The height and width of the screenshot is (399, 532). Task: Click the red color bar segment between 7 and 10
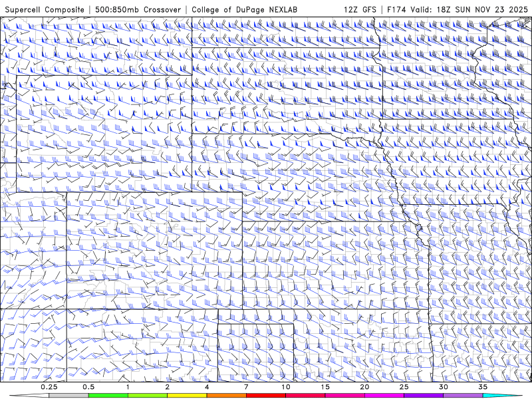tap(265, 396)
